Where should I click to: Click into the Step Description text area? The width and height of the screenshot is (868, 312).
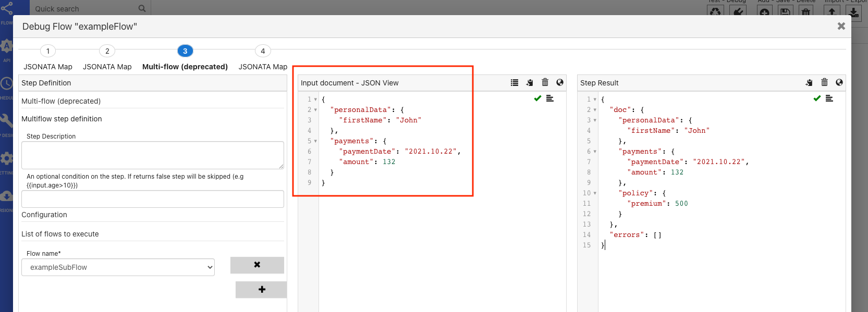click(152, 155)
